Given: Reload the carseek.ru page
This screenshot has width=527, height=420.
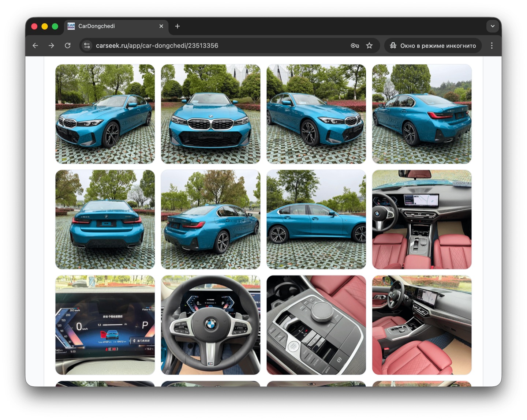Looking at the screenshot, I should click(x=68, y=46).
